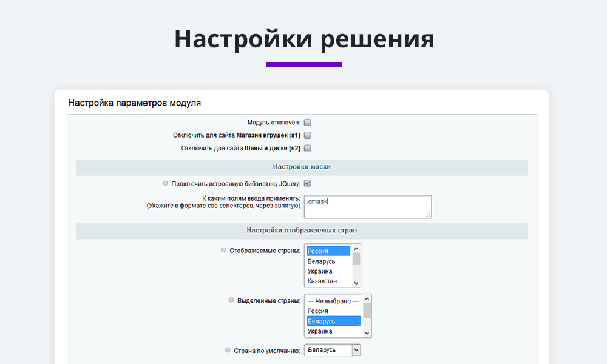Pick Россия in Выделенные страны list
Viewport: 607px width, 364px height.
[334, 311]
